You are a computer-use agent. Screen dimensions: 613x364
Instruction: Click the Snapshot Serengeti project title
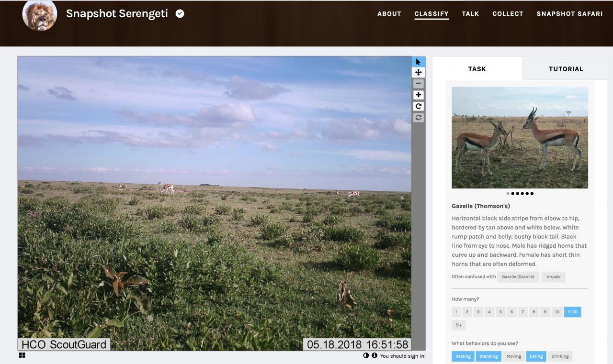click(x=117, y=13)
